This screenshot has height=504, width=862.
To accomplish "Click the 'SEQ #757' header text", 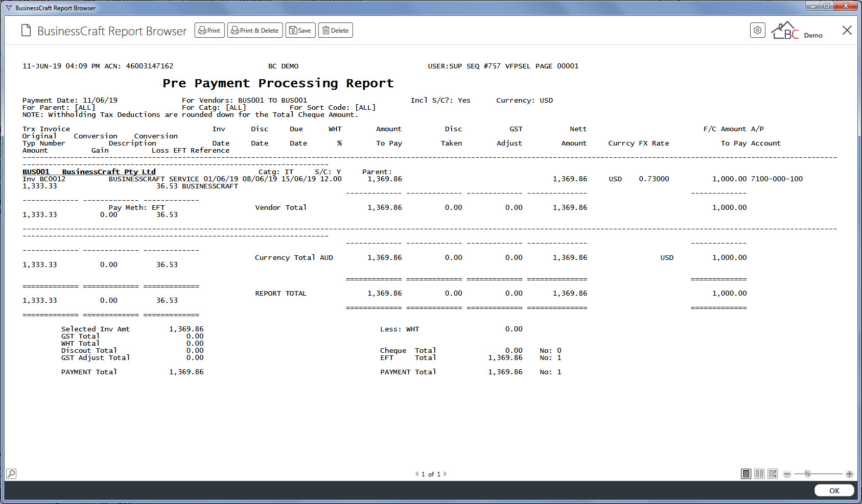I will (x=483, y=66).
